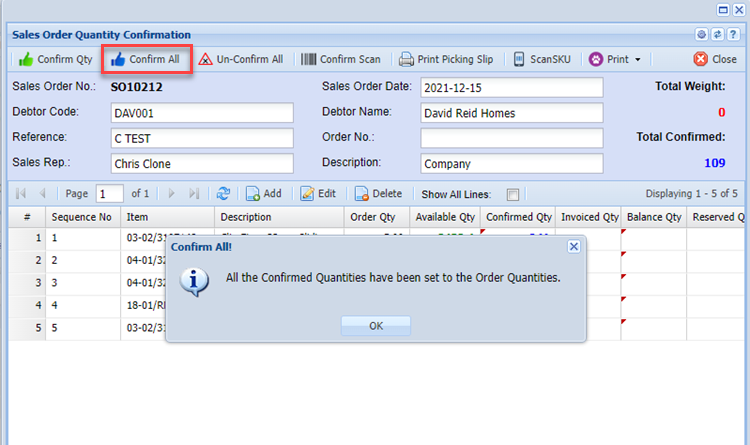Tick the Show All Lines checkbox
The width and height of the screenshot is (750, 445).
pyautogui.click(x=513, y=194)
